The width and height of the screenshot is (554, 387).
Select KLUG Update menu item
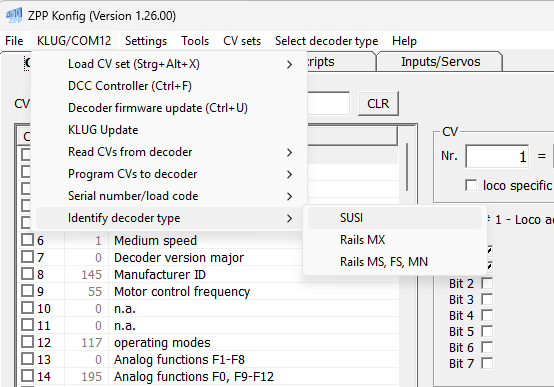(169, 130)
